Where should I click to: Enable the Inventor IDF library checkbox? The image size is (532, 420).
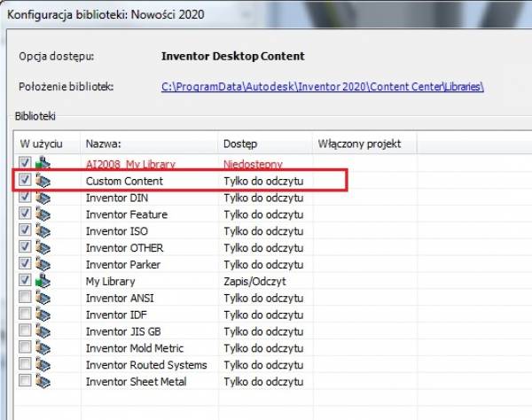click(25, 313)
